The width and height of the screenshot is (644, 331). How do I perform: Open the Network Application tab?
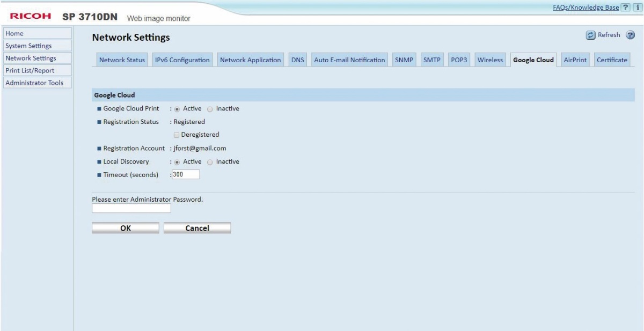point(251,60)
